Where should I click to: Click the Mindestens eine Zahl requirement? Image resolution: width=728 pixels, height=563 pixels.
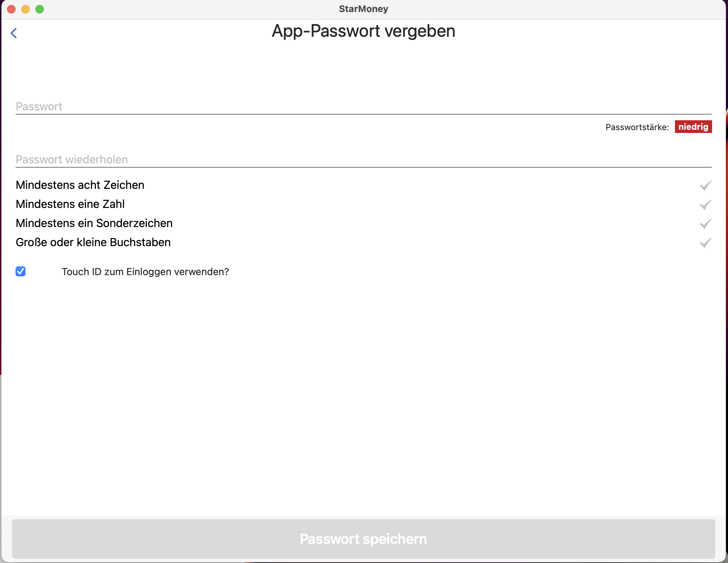point(70,204)
